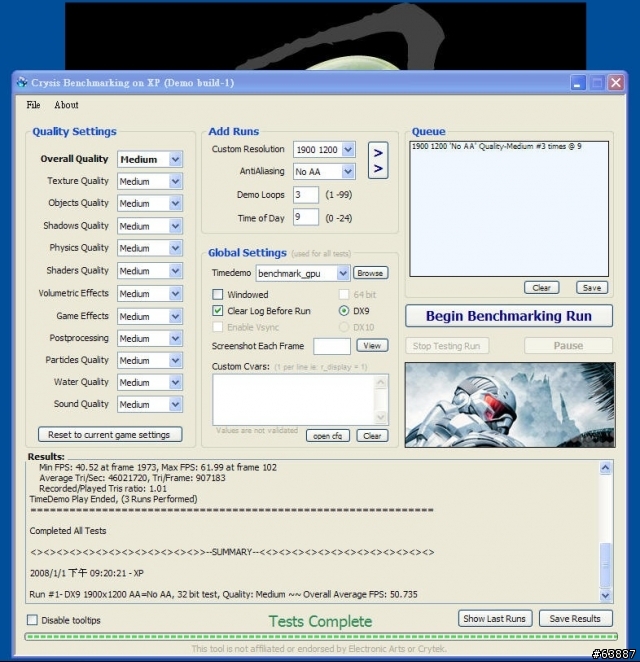Click the Crysis app icon in title bar
The width and height of the screenshot is (640, 662).
[x=22, y=82]
